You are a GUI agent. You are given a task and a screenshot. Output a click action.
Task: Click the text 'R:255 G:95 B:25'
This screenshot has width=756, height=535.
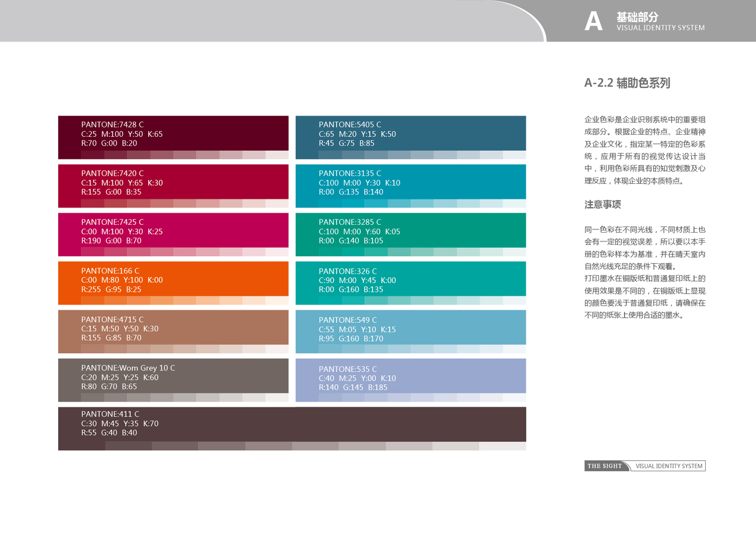pyautogui.click(x=111, y=290)
